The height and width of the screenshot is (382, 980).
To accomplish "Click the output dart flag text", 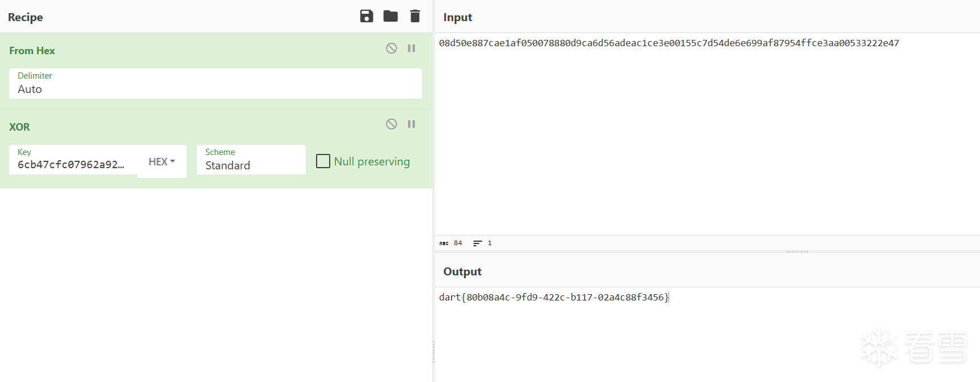I will 553,298.
